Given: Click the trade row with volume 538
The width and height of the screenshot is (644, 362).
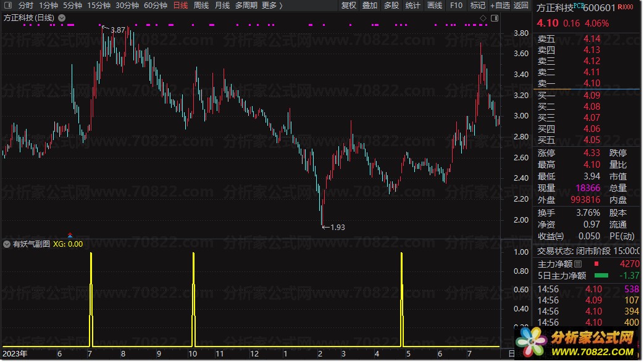Looking at the screenshot, I should coord(588,289).
